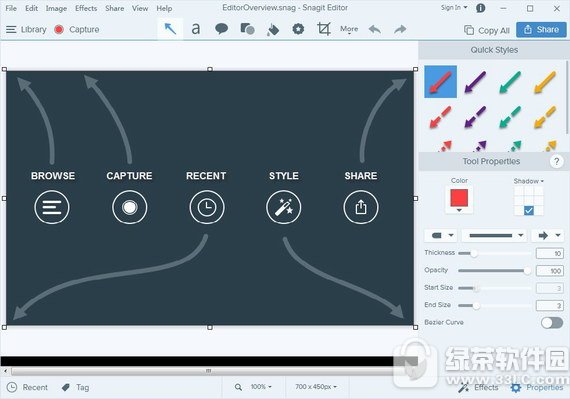Click Copy All

[x=487, y=30]
